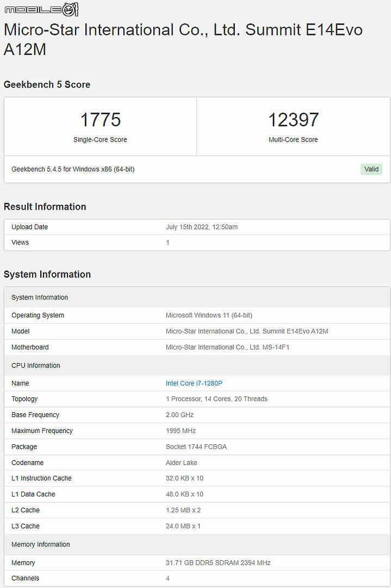Select the Geekbench 5.4.5 for Windows text

[73, 169]
